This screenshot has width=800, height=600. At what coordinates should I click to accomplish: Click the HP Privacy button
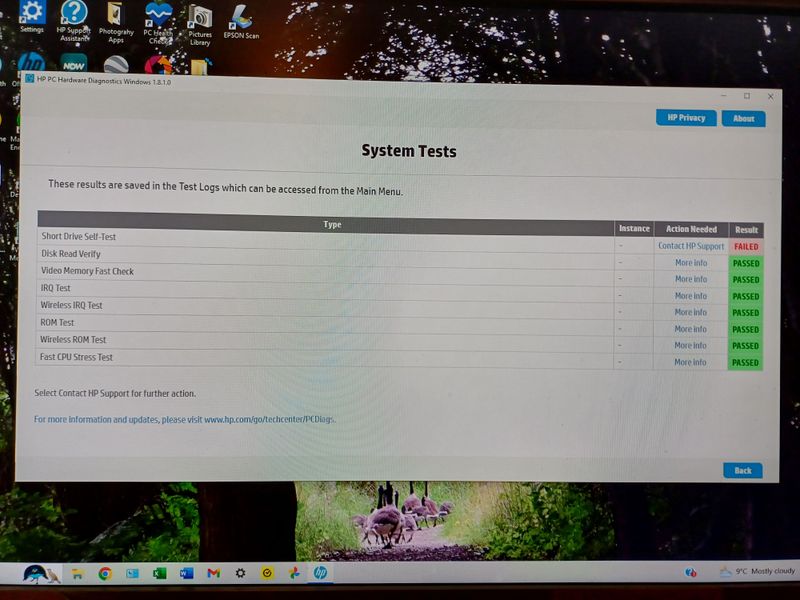point(686,118)
